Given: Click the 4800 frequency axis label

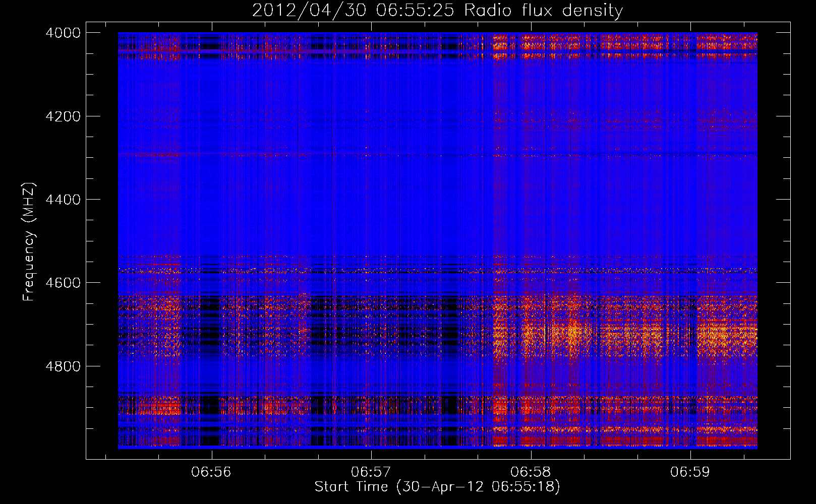Looking at the screenshot, I should click(63, 366).
